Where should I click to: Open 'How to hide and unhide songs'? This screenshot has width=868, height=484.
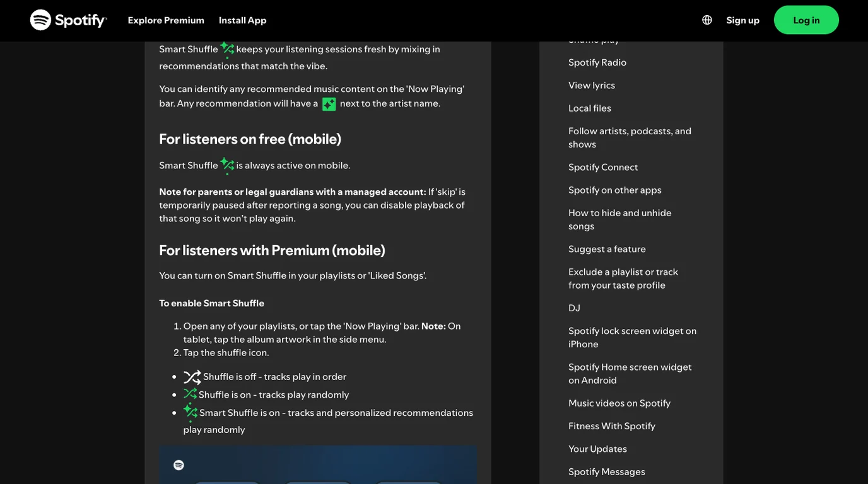pos(620,219)
